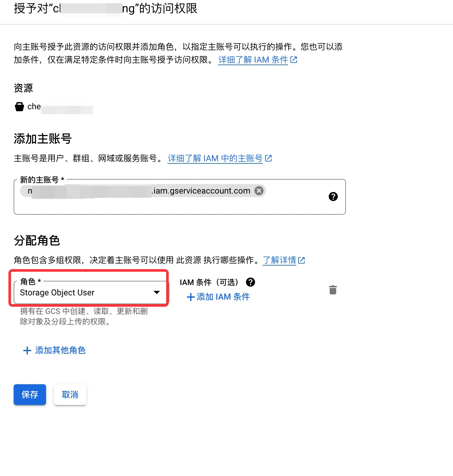
Task: Click plus icon of 添加其他角色
Action: [27, 350]
